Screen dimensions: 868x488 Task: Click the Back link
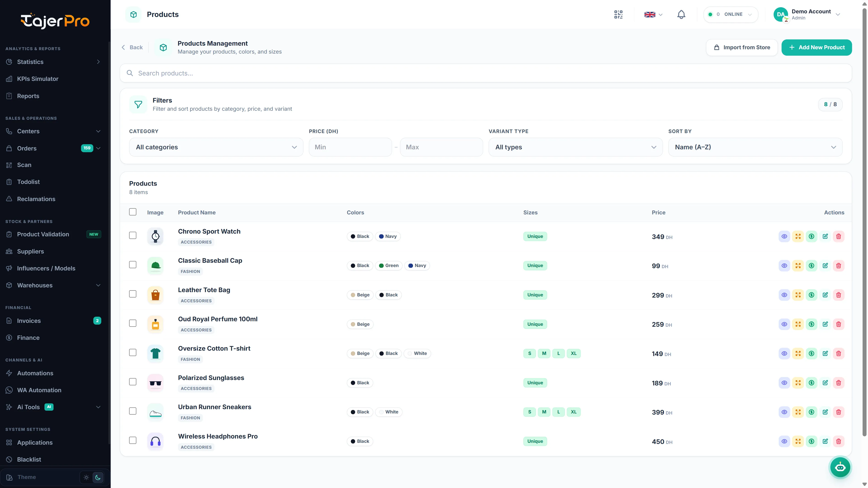tap(132, 47)
